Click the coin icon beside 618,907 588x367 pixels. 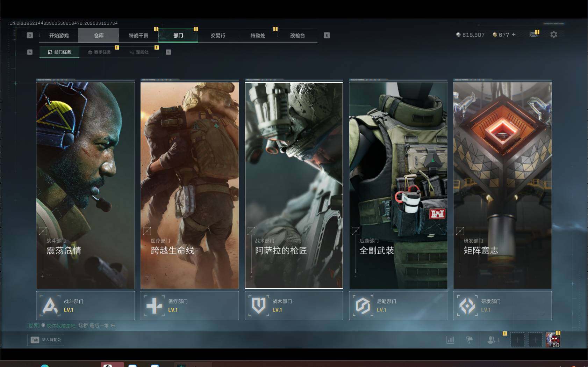point(458,35)
